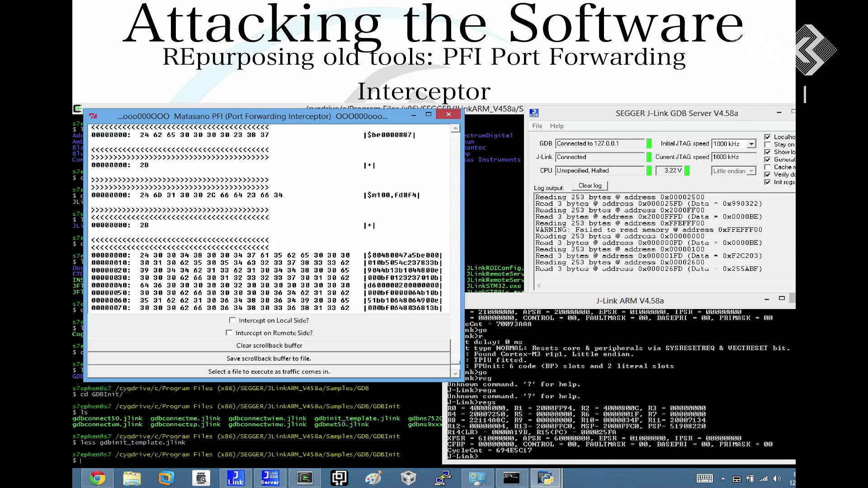Image resolution: width=868 pixels, height=488 pixels.
Task: Switch to J-Link app in the taskbar
Action: pyautogui.click(x=236, y=478)
